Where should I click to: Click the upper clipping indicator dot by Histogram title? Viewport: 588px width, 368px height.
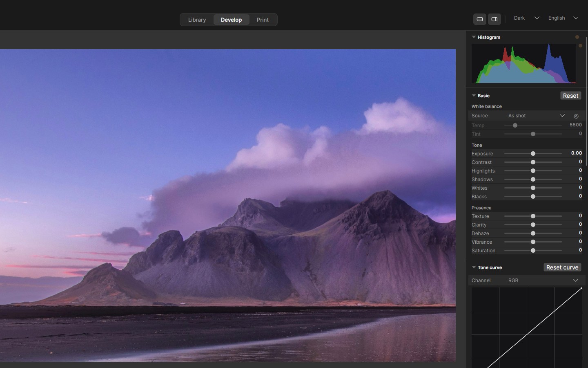click(x=577, y=37)
